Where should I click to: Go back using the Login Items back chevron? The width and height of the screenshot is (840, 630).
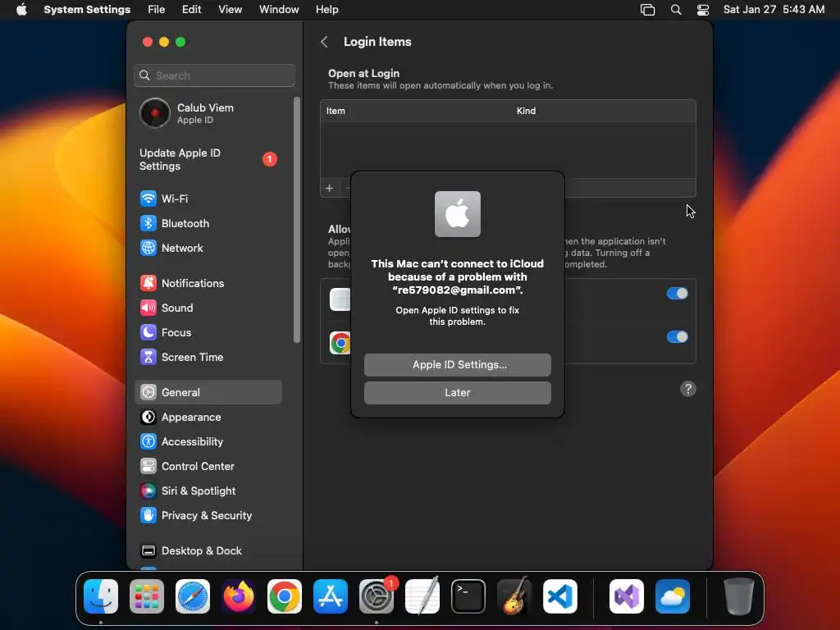(324, 42)
